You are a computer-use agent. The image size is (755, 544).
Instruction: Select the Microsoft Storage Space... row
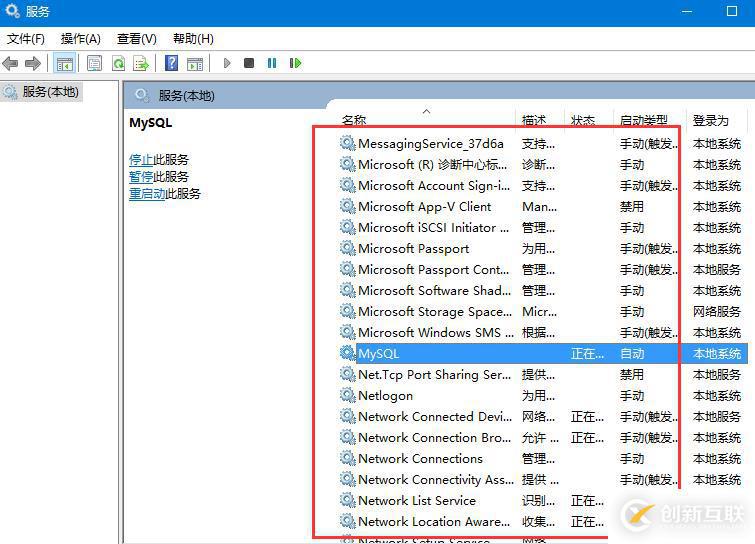[543, 311]
